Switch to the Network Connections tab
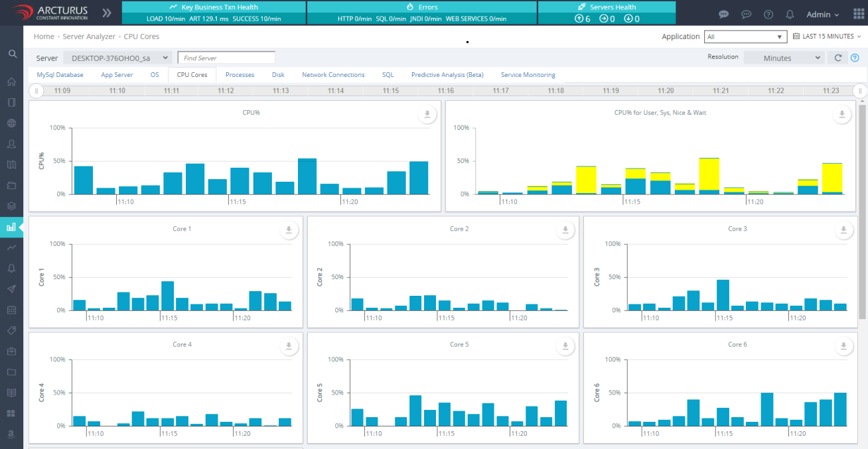This screenshot has width=868, height=449. click(333, 75)
